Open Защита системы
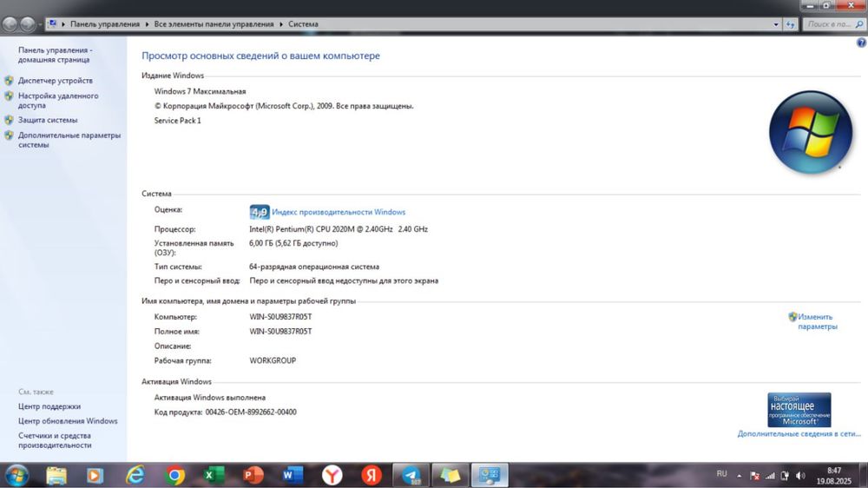This screenshot has height=488, width=868. pos(48,120)
